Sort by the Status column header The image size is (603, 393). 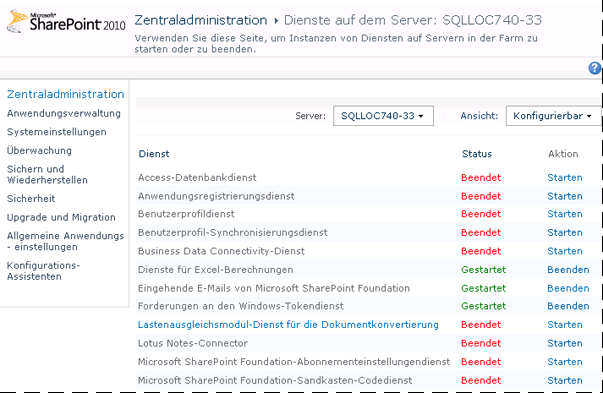click(477, 154)
